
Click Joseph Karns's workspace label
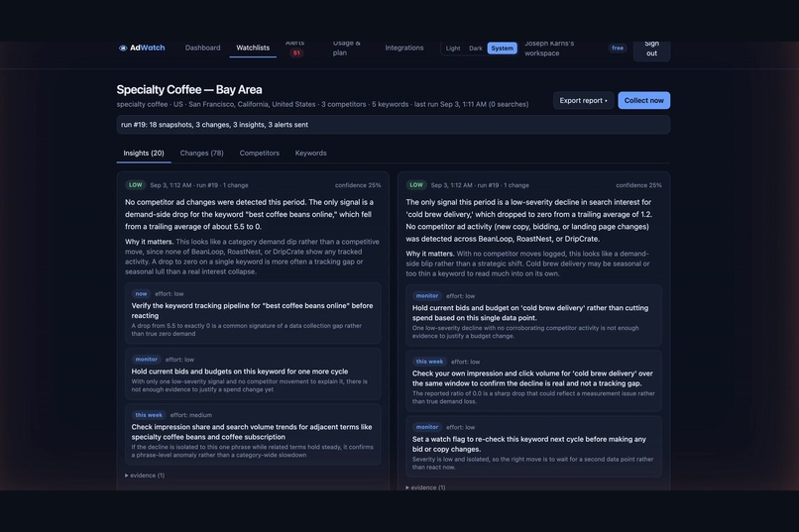549,49
